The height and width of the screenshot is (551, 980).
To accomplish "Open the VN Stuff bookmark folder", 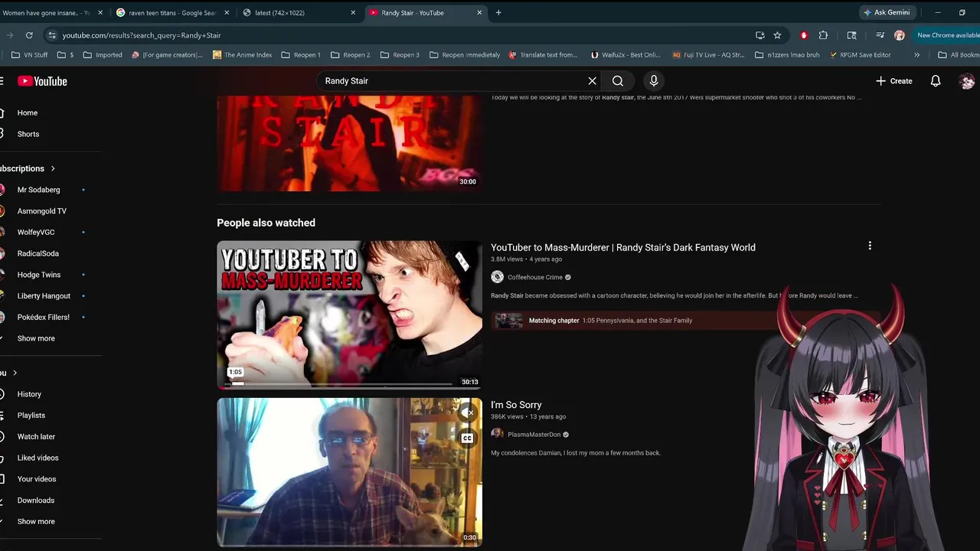I will [30, 55].
